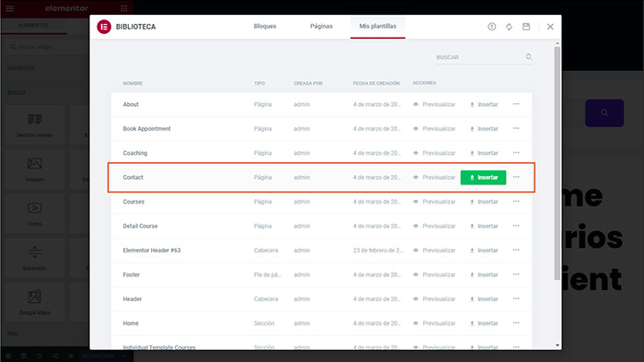Open more options for Coaching row
This screenshot has width=644, height=362.
(x=516, y=153)
